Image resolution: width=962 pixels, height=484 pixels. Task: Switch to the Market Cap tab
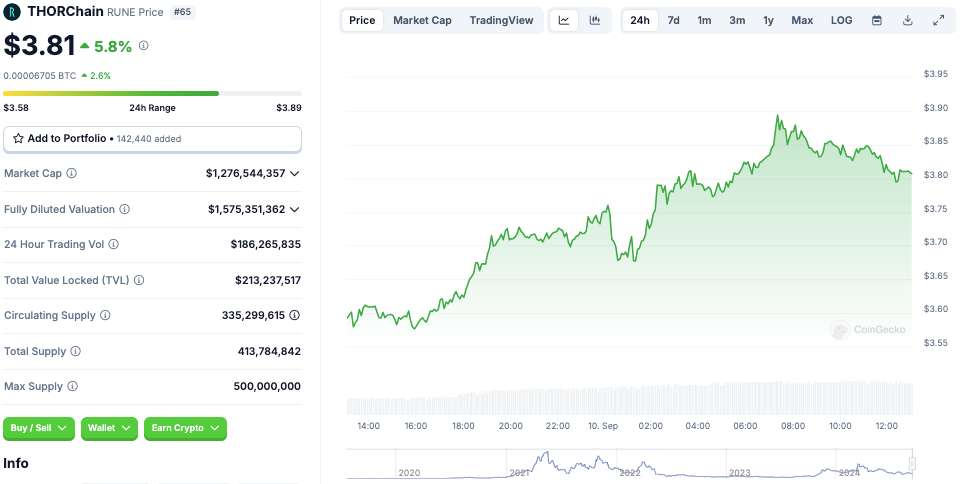(x=422, y=20)
